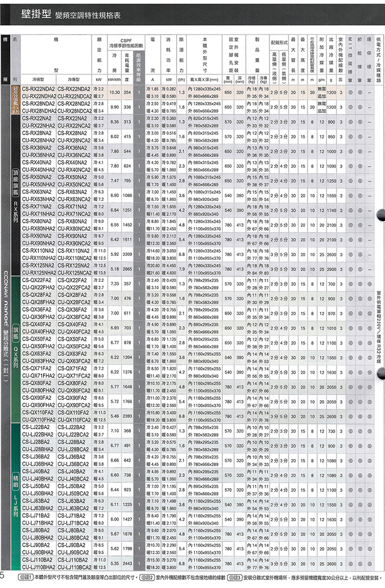Click the column header '冷暖型'
Viewport: 385px width, 588px height.
38,80
